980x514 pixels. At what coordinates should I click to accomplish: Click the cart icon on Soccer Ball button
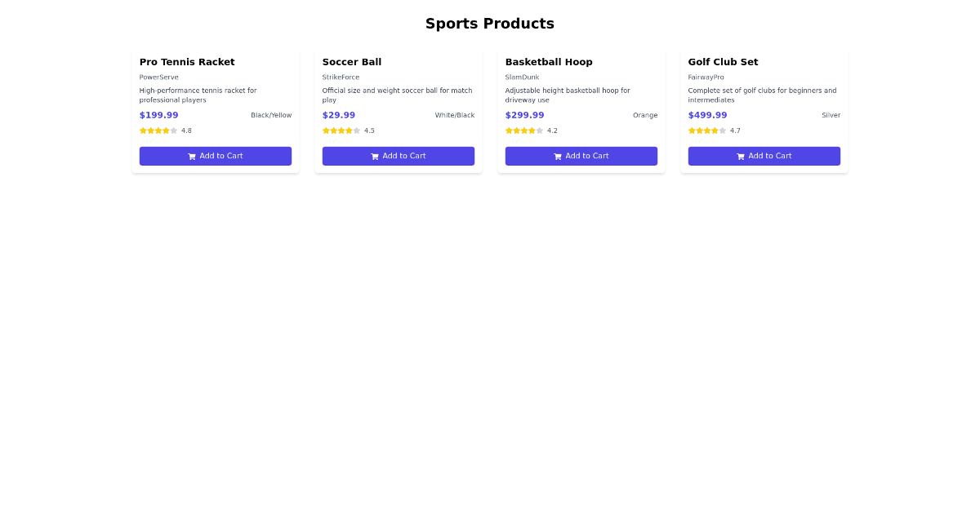point(376,156)
